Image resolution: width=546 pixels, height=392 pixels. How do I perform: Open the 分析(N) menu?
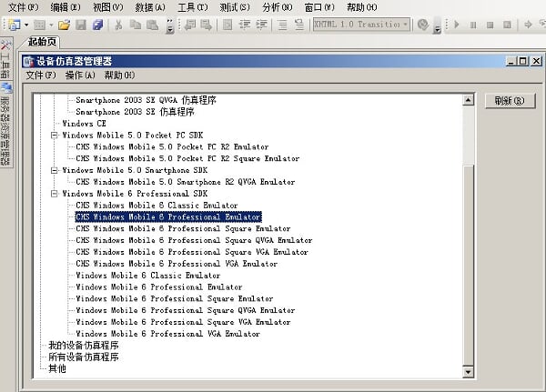coord(278,7)
